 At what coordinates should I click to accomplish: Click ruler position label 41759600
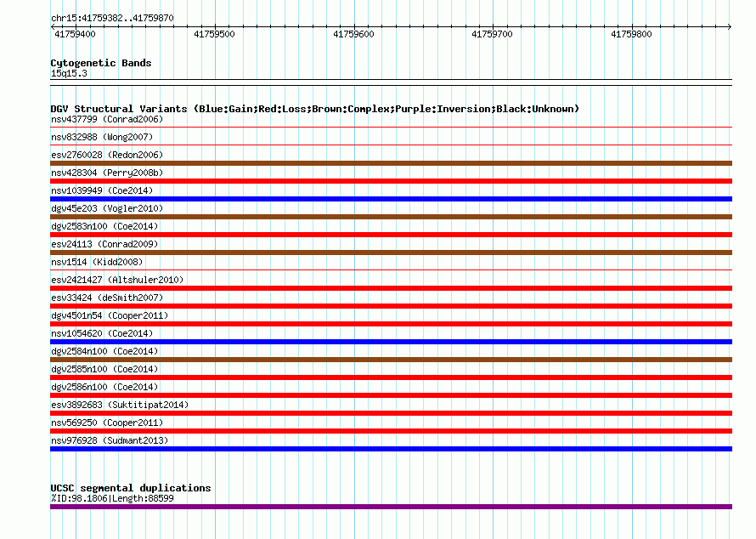pyautogui.click(x=353, y=34)
